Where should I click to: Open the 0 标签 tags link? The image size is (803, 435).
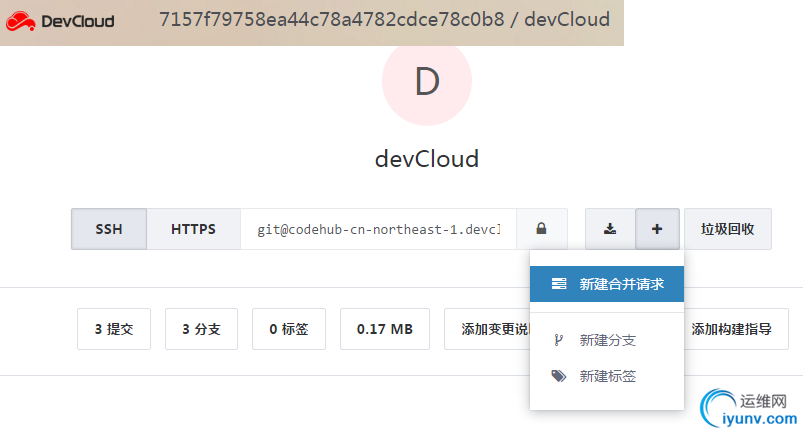[289, 329]
